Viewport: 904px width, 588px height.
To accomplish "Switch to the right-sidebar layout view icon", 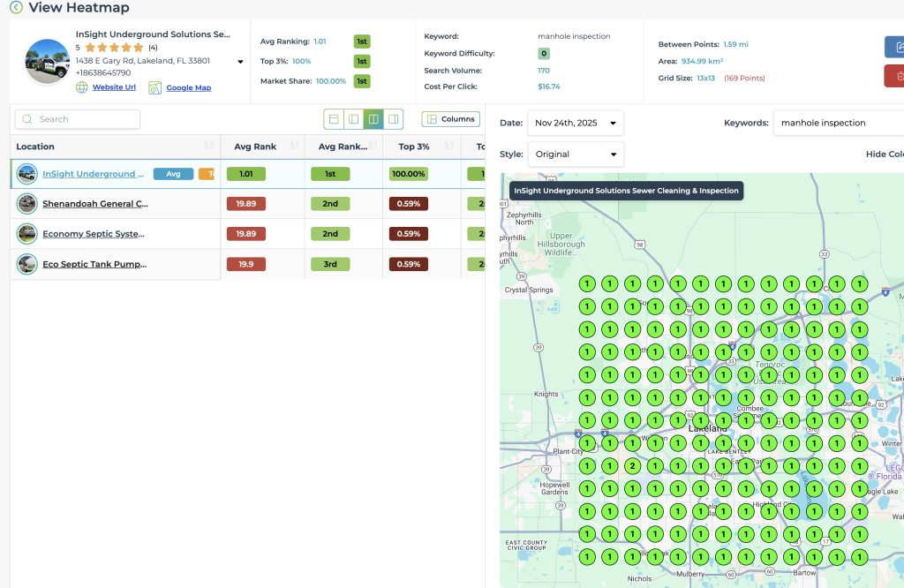I will coord(393,119).
